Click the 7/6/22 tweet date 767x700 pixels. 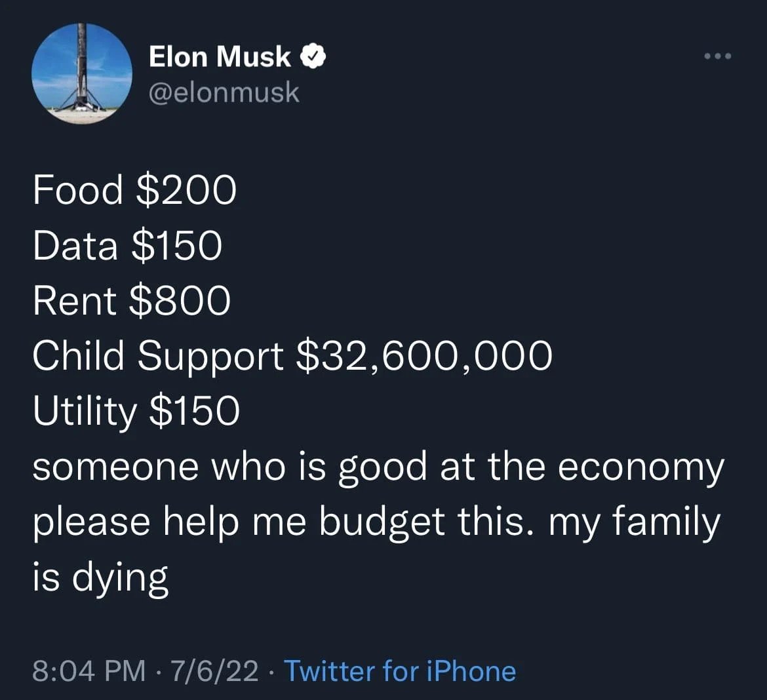(214, 671)
